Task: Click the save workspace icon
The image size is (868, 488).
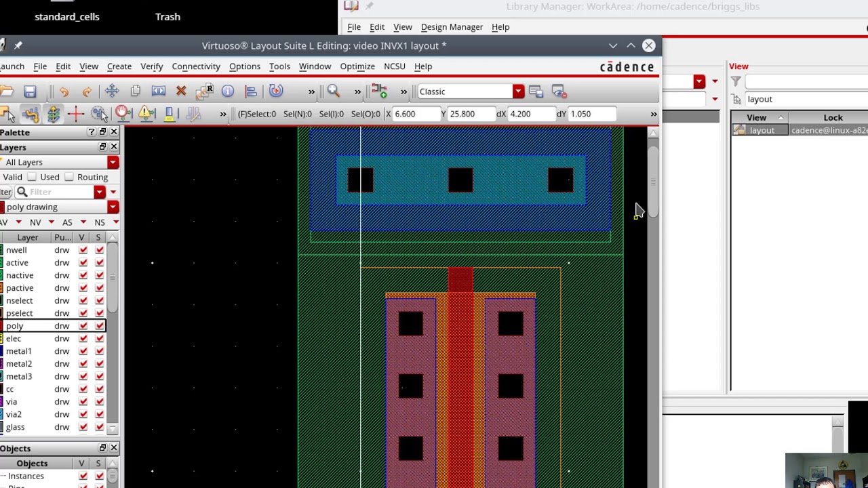Action: (536, 91)
